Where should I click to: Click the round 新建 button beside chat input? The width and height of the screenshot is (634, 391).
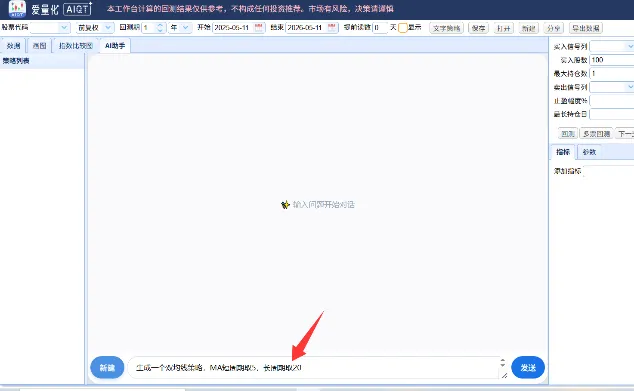[107, 368]
